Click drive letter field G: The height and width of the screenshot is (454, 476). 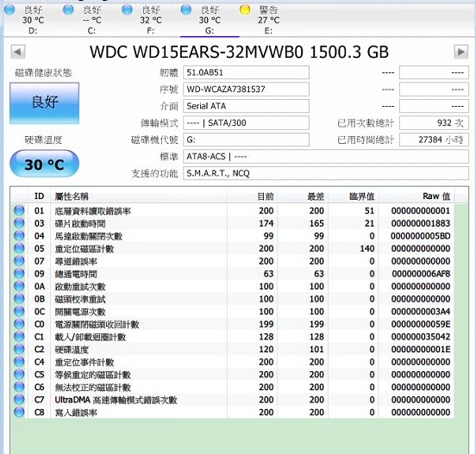click(246, 140)
